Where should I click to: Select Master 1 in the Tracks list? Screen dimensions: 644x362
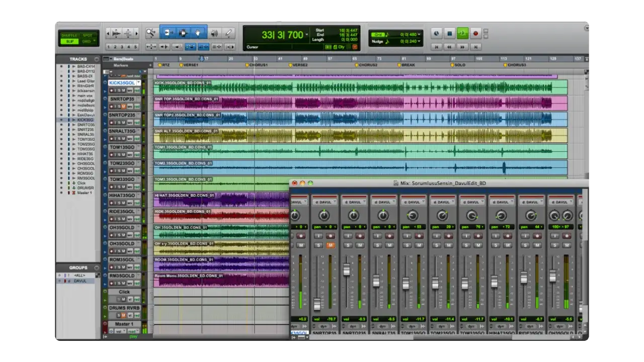84,193
